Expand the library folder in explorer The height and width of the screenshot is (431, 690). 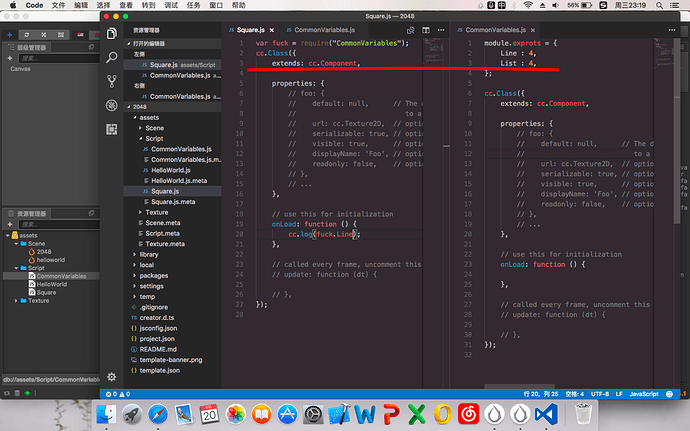tap(149, 254)
